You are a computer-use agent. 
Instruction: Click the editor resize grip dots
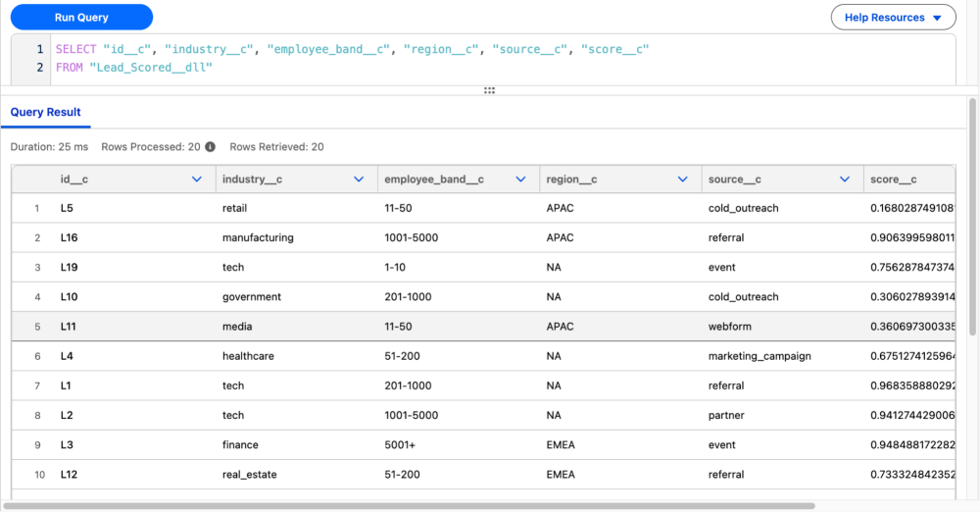[x=489, y=91]
